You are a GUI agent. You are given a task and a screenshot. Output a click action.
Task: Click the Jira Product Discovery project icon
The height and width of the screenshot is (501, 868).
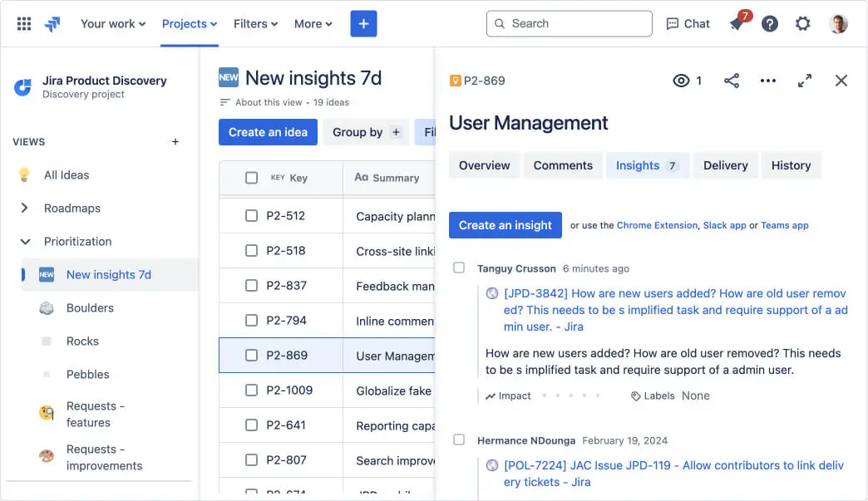point(22,86)
